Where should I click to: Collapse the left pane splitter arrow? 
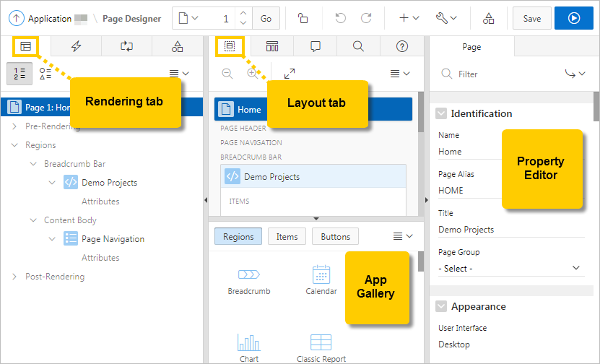pos(206,200)
